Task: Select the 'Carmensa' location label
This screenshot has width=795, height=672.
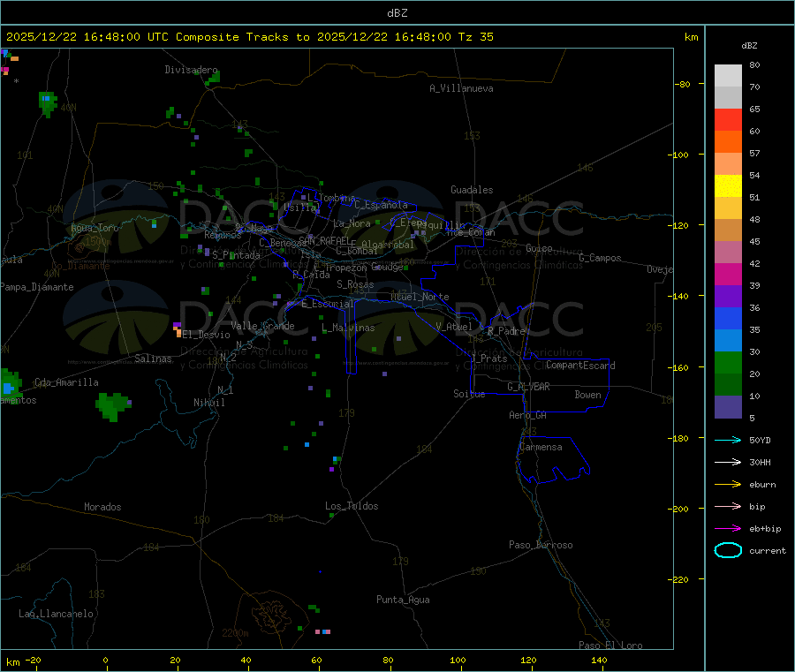Action: [x=541, y=447]
